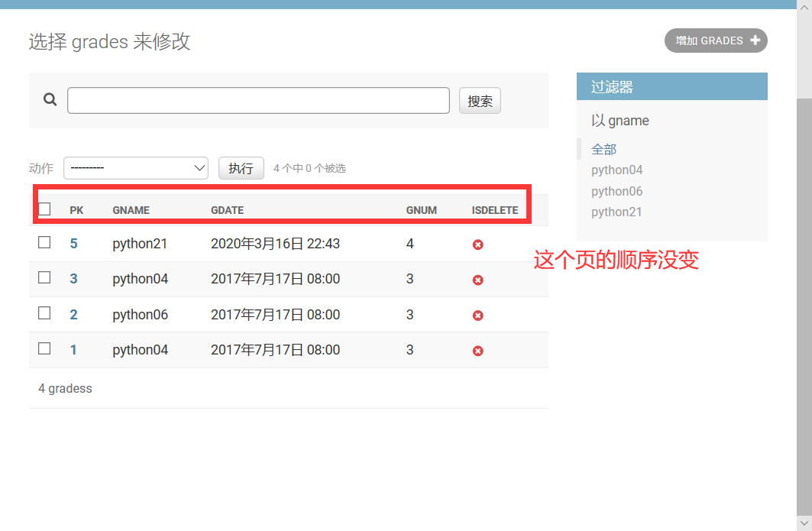This screenshot has width=812, height=531.
Task: Check the box for row python21
Action: (44, 242)
